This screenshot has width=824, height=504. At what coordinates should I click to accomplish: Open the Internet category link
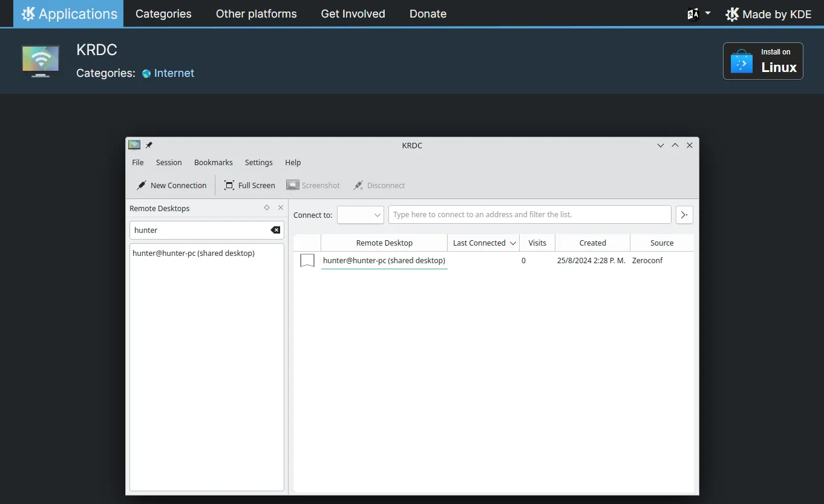point(174,73)
